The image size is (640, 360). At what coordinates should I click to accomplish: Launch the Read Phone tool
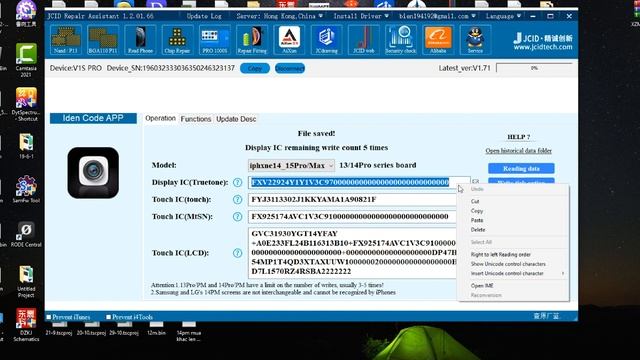coord(140,40)
